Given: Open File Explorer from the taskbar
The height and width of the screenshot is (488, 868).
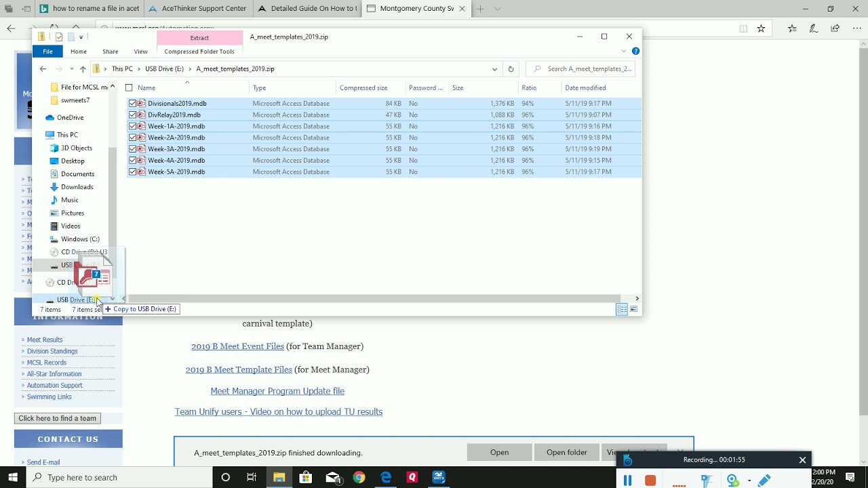Looking at the screenshot, I should click(279, 477).
